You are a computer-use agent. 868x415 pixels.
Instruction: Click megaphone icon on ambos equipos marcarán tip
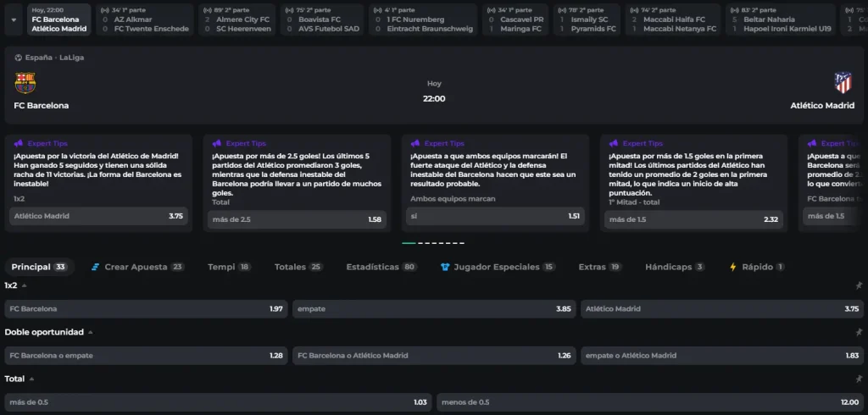415,143
